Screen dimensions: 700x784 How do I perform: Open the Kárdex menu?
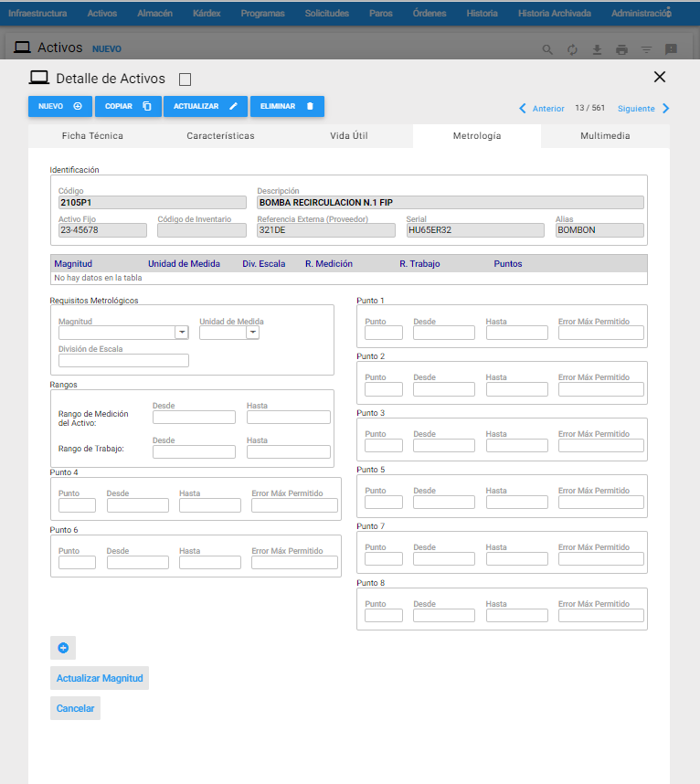pyautogui.click(x=207, y=14)
